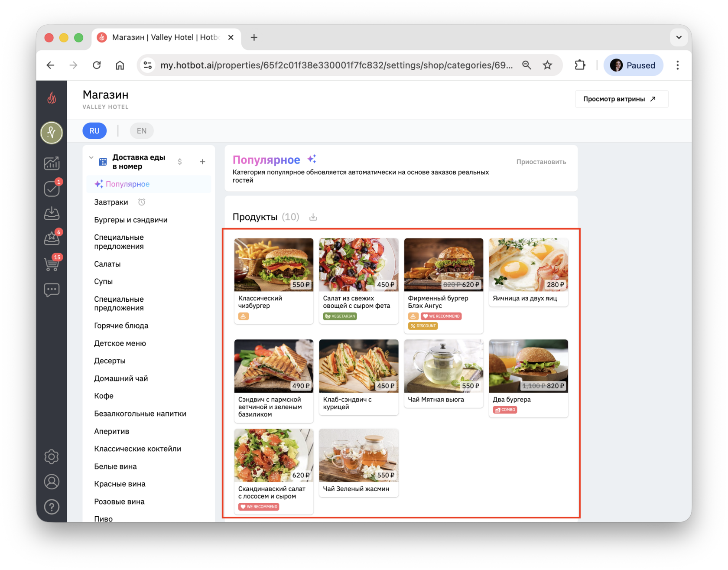Open the user profile icon in sidebar

click(52, 482)
